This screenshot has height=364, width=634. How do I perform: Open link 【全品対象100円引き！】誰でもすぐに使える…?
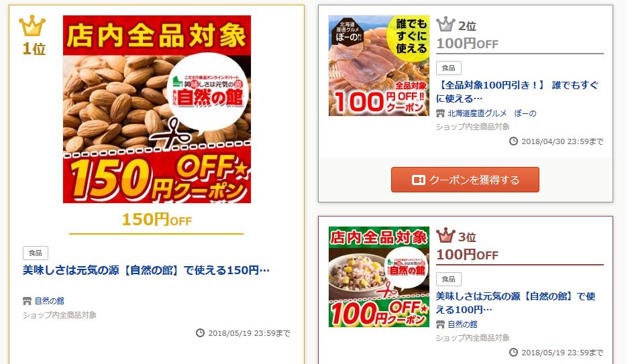(x=517, y=92)
